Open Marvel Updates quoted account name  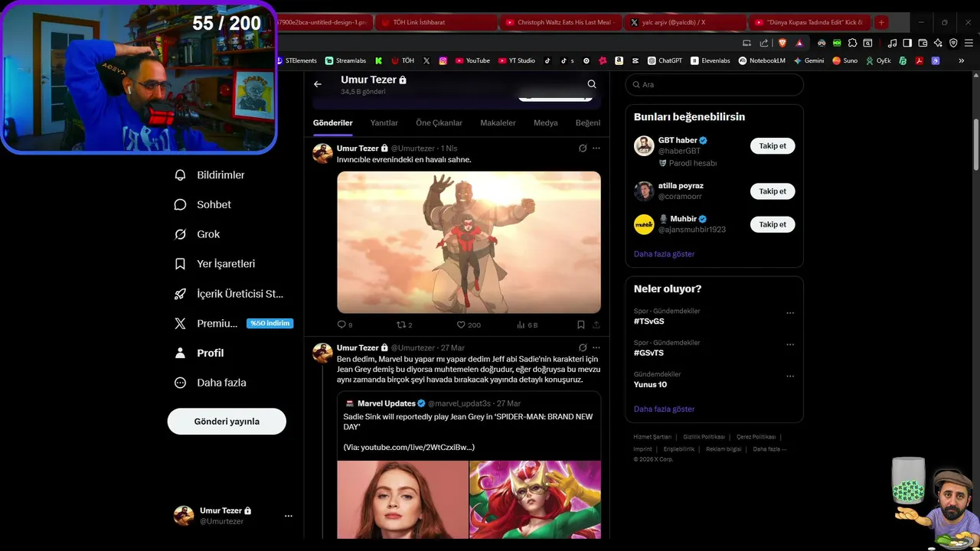(x=386, y=403)
